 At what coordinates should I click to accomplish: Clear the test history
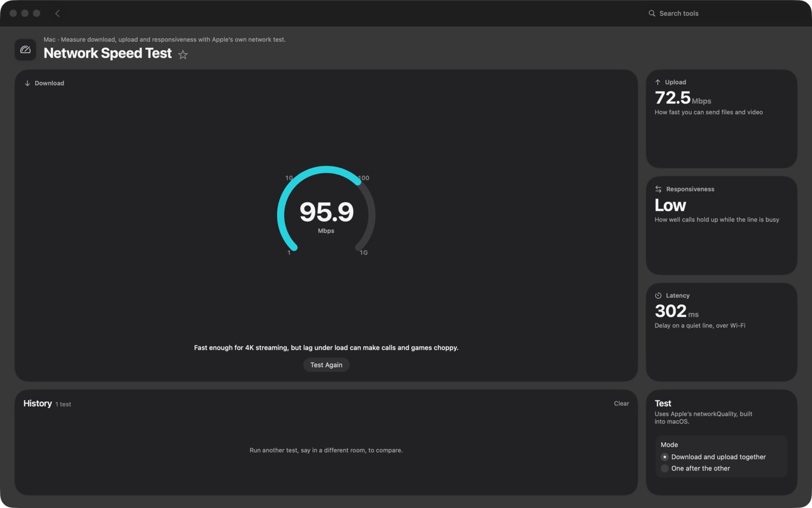[x=621, y=403]
